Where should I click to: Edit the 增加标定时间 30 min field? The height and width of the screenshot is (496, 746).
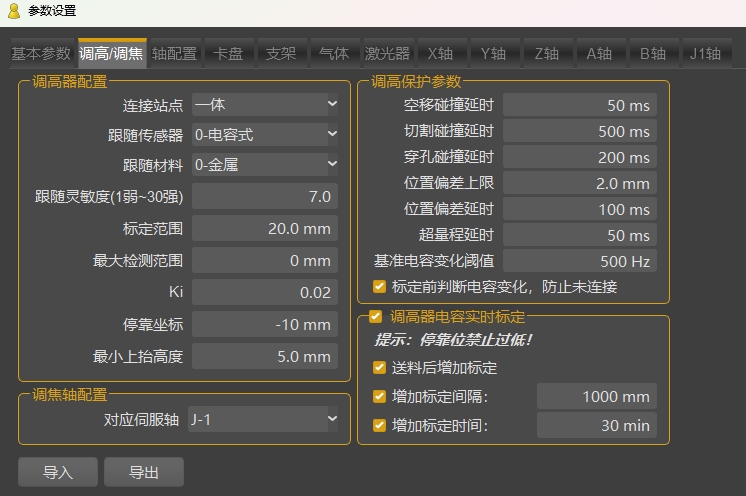[597, 425]
